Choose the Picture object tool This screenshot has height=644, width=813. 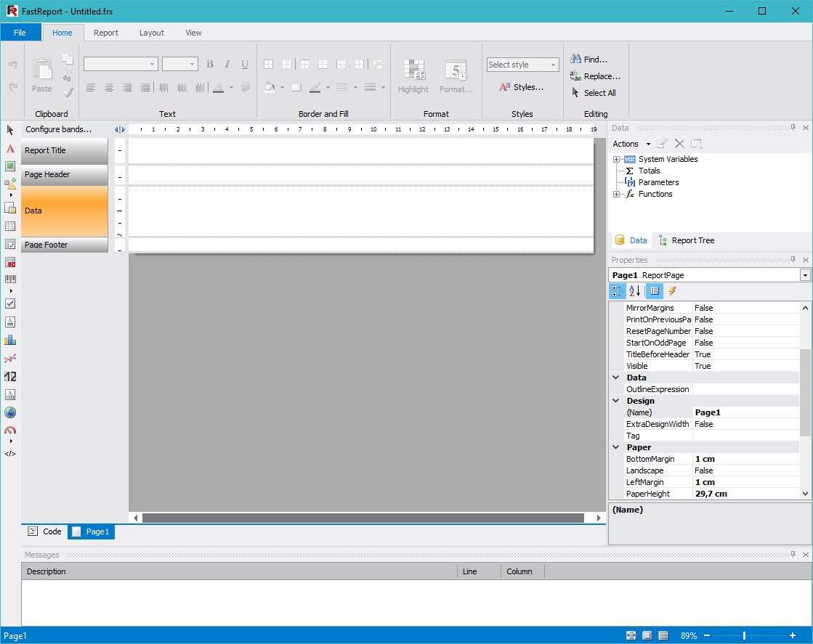[x=10, y=166]
